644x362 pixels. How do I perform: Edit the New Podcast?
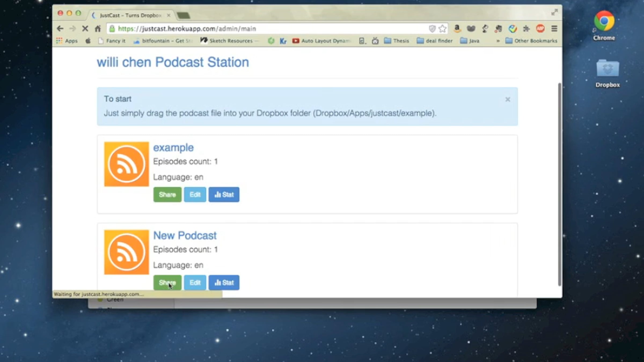click(x=195, y=283)
